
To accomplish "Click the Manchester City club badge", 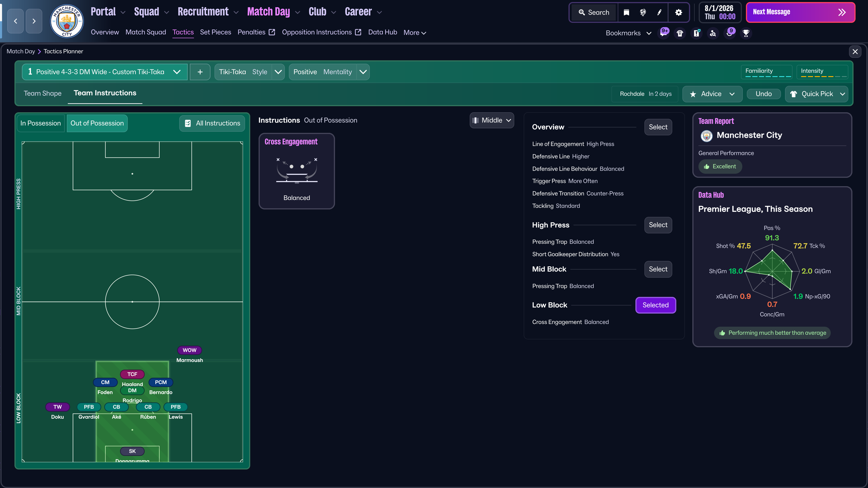I will (67, 21).
